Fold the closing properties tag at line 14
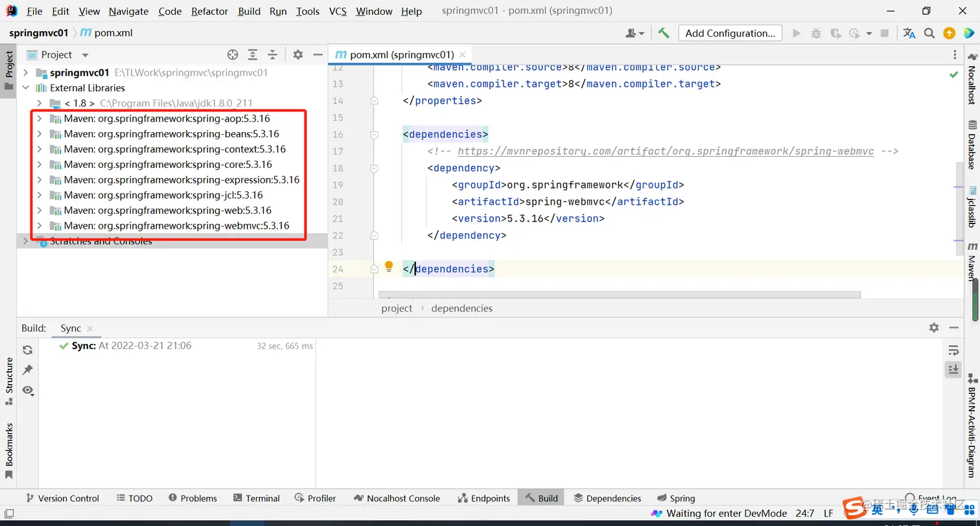Screen dimensions: 980x526 [374, 100]
